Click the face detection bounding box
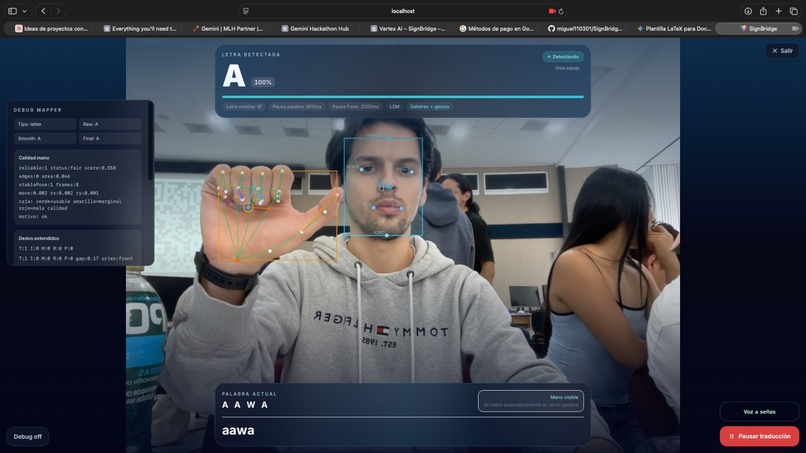The image size is (806, 453). [383, 187]
